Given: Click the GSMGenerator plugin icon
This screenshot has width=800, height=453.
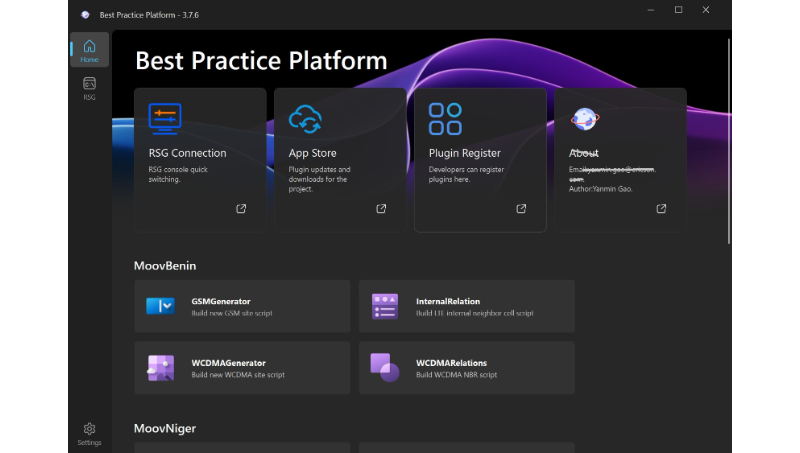Looking at the screenshot, I should 160,306.
